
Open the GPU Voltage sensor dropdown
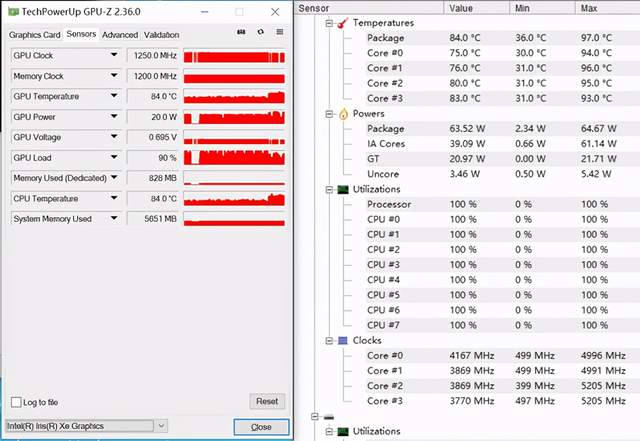[x=114, y=137]
